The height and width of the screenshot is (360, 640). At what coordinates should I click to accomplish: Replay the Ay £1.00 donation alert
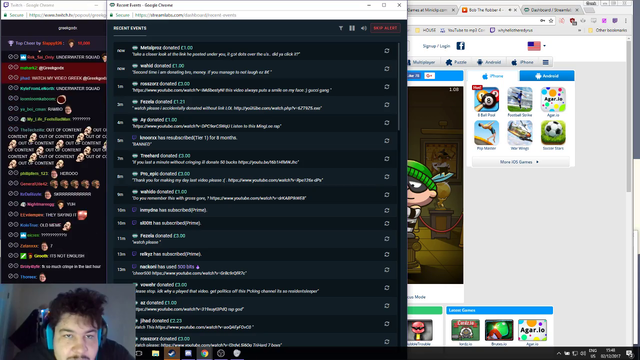pyautogui.click(x=387, y=122)
